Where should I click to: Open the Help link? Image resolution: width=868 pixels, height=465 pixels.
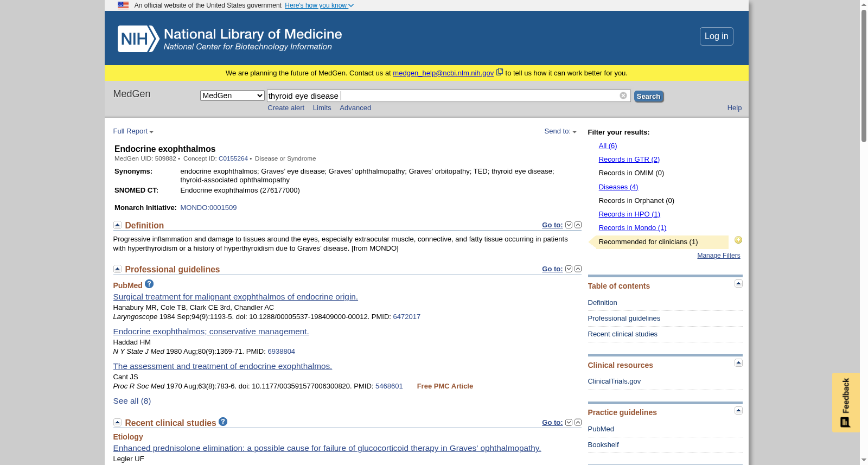tap(735, 108)
